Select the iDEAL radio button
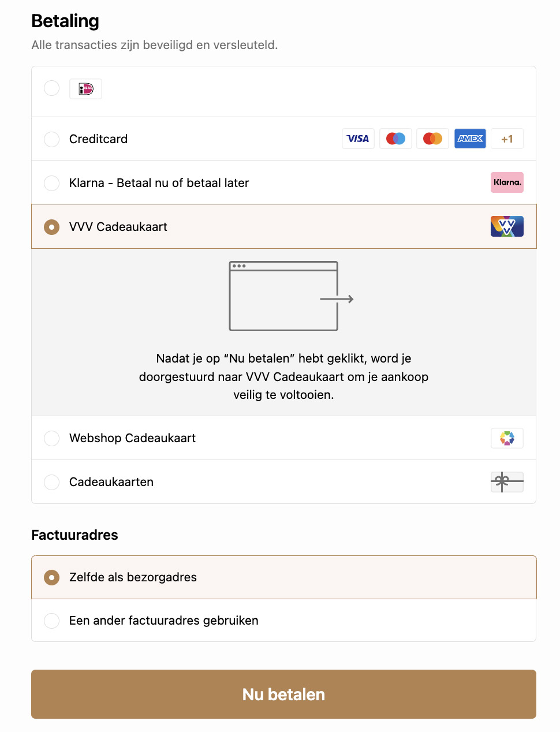This screenshot has width=560, height=732. point(52,88)
